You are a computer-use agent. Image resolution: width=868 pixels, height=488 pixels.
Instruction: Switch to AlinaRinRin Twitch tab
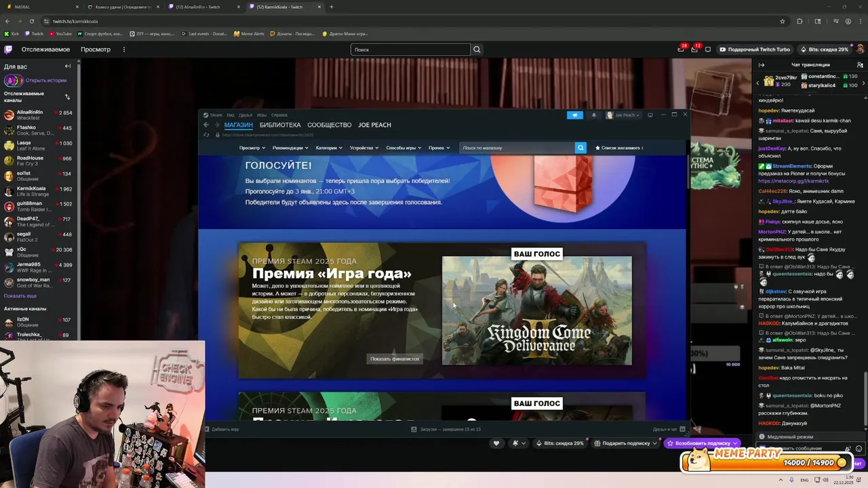204,7
